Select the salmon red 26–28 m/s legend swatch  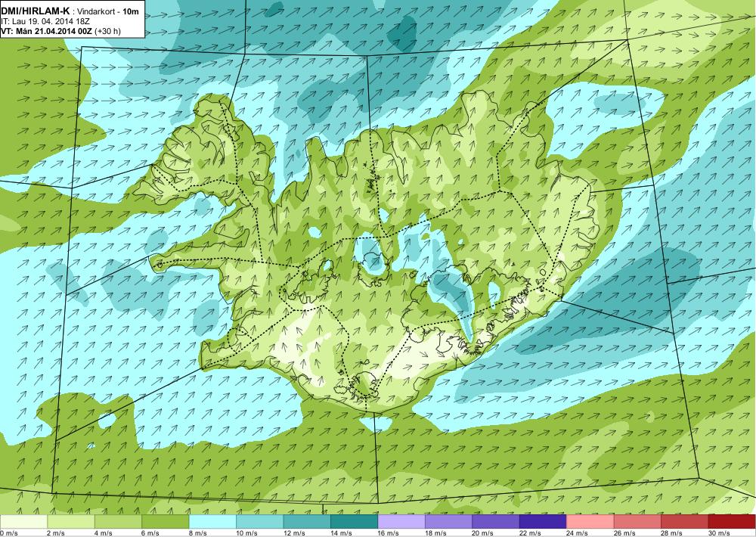[x=638, y=522]
